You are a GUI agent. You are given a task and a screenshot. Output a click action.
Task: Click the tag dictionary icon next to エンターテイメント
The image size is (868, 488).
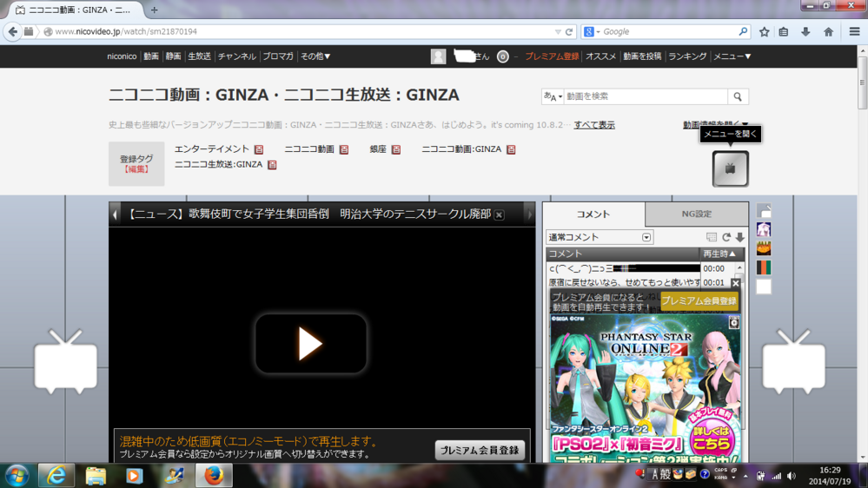(x=259, y=149)
